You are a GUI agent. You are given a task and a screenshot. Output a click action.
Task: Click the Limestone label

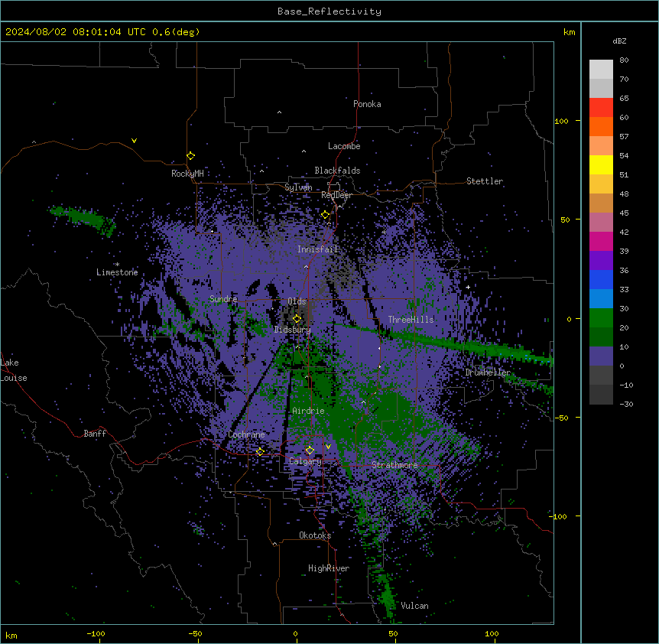click(117, 272)
